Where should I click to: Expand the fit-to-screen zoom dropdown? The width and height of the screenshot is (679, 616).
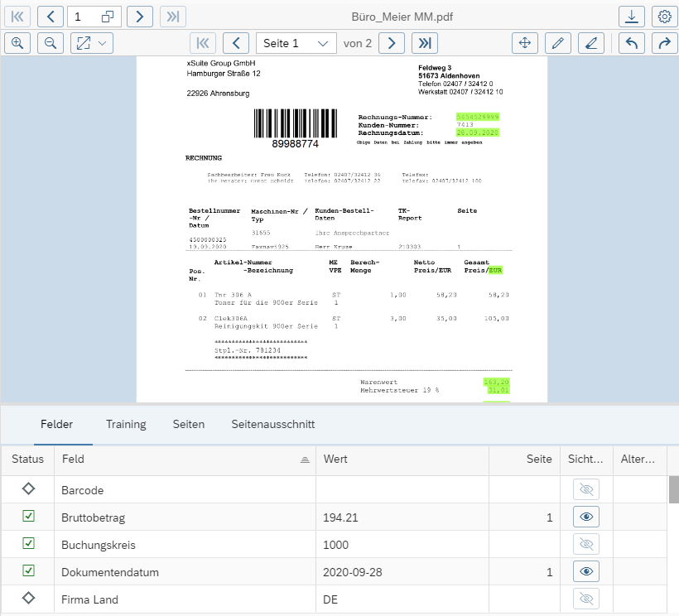coord(92,43)
